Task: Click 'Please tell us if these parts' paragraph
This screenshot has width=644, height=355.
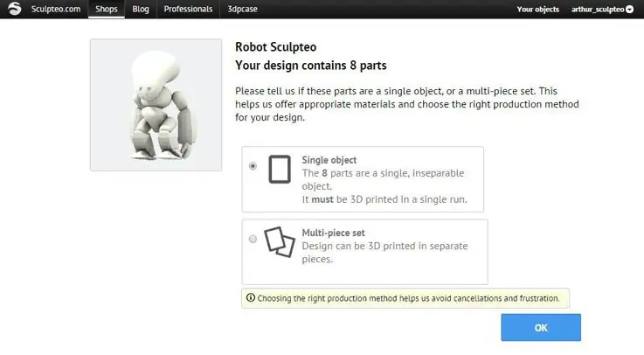Action: click(x=407, y=104)
